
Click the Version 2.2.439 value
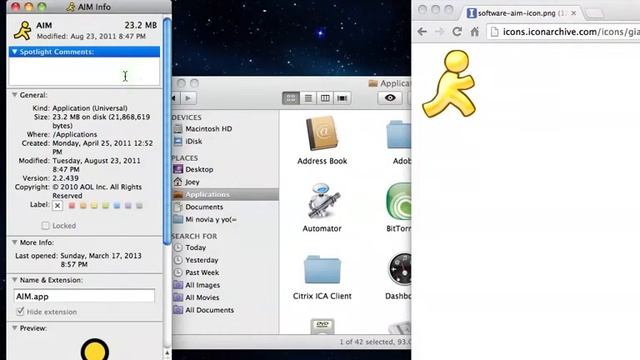(66, 178)
